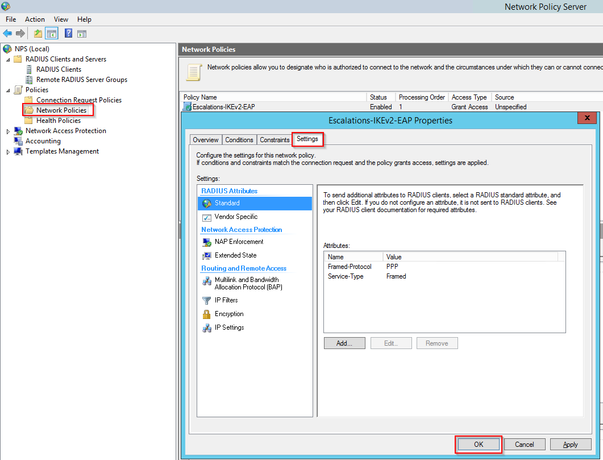This screenshot has width=603, height=460.
Task: Click the Network Access Protection tree icon
Action: [x=18, y=131]
